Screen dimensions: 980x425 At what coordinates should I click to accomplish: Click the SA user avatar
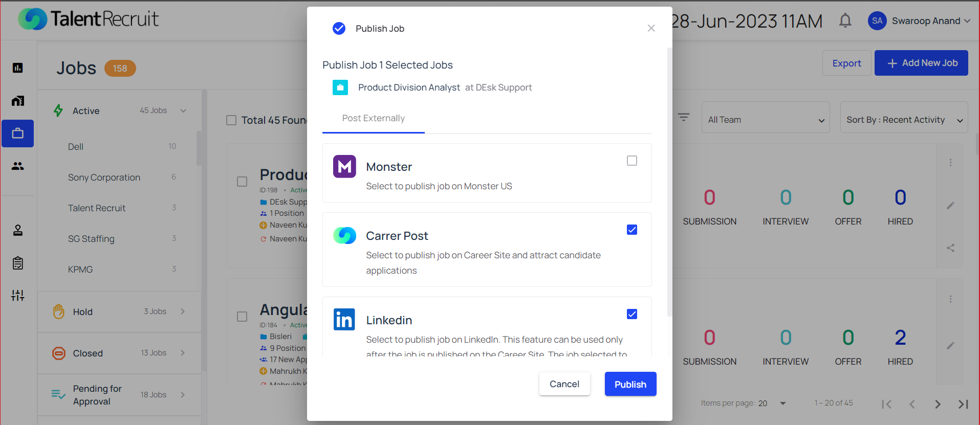pos(877,20)
